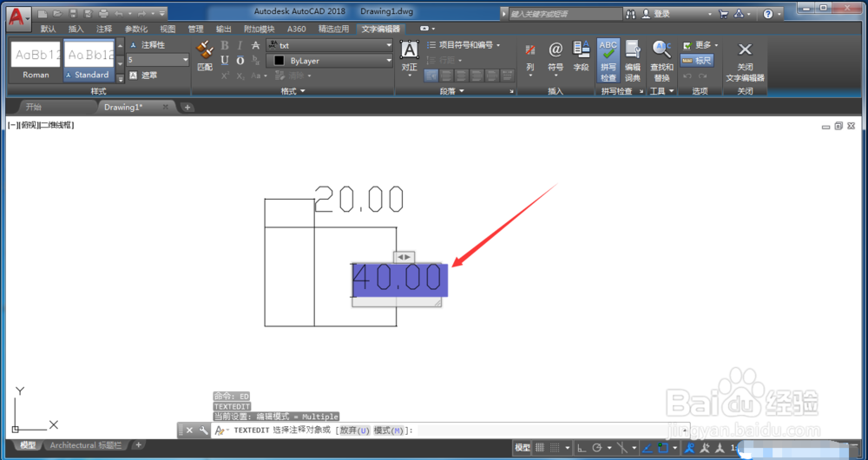This screenshot has height=460, width=868.
Task: Click the Save As quick-access icon
Action: (x=88, y=14)
